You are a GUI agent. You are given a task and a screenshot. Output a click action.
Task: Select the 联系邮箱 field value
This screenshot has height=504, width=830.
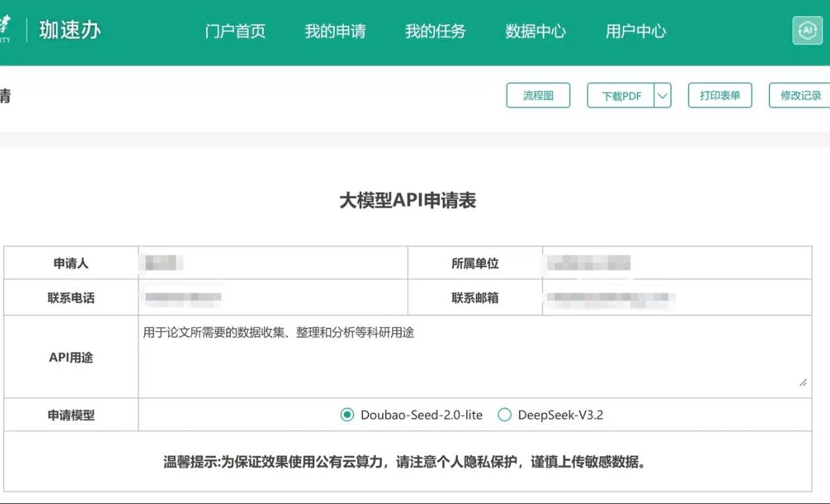676,298
